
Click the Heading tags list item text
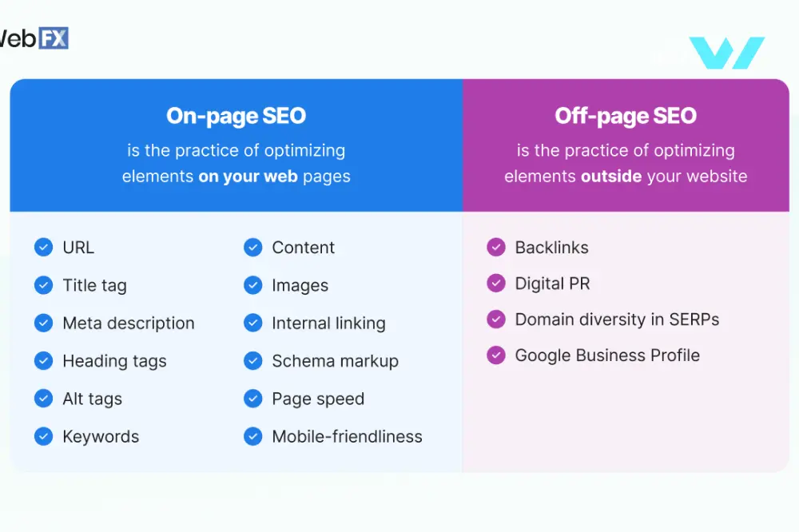[114, 361]
